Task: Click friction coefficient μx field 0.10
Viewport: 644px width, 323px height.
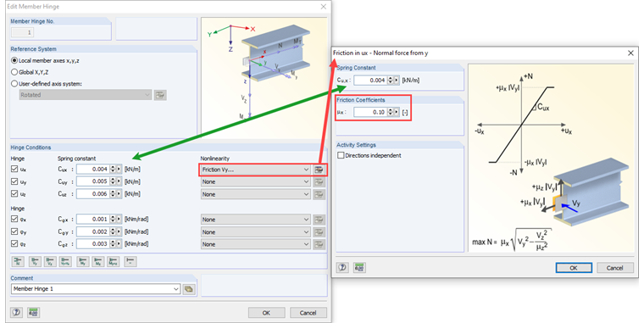Action: pos(370,112)
